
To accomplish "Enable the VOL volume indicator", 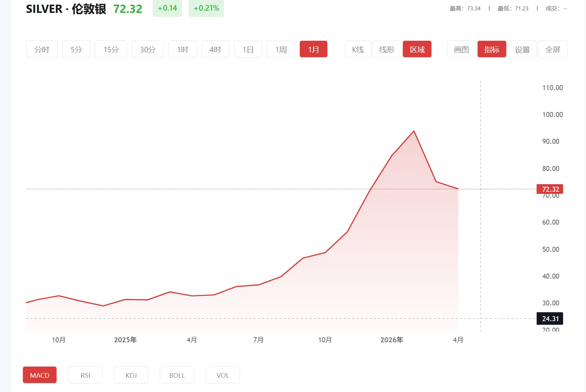I will point(223,375).
